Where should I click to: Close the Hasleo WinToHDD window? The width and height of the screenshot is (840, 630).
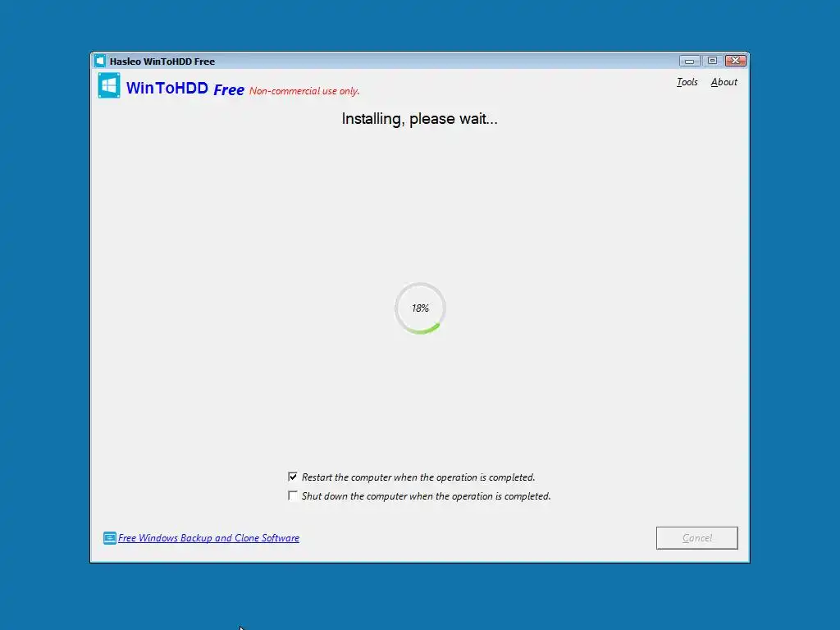pyautogui.click(x=736, y=61)
